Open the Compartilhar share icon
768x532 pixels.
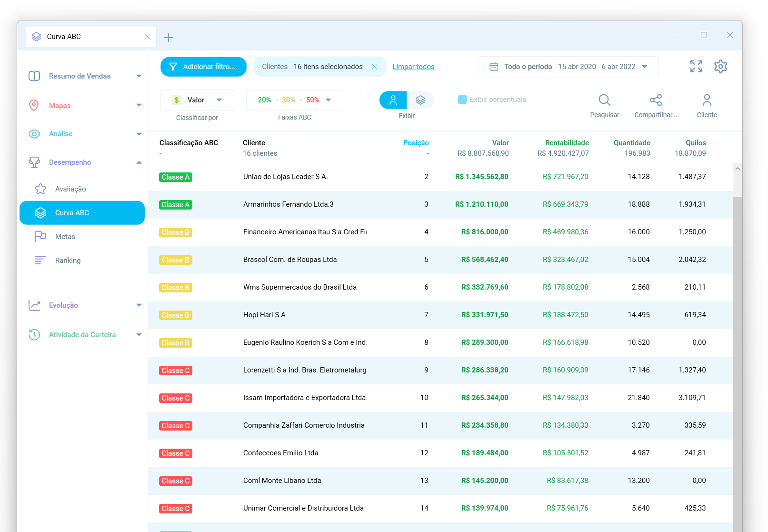(x=656, y=100)
